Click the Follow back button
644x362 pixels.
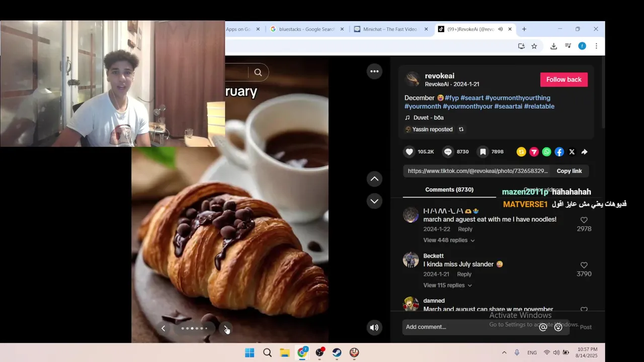click(563, 79)
